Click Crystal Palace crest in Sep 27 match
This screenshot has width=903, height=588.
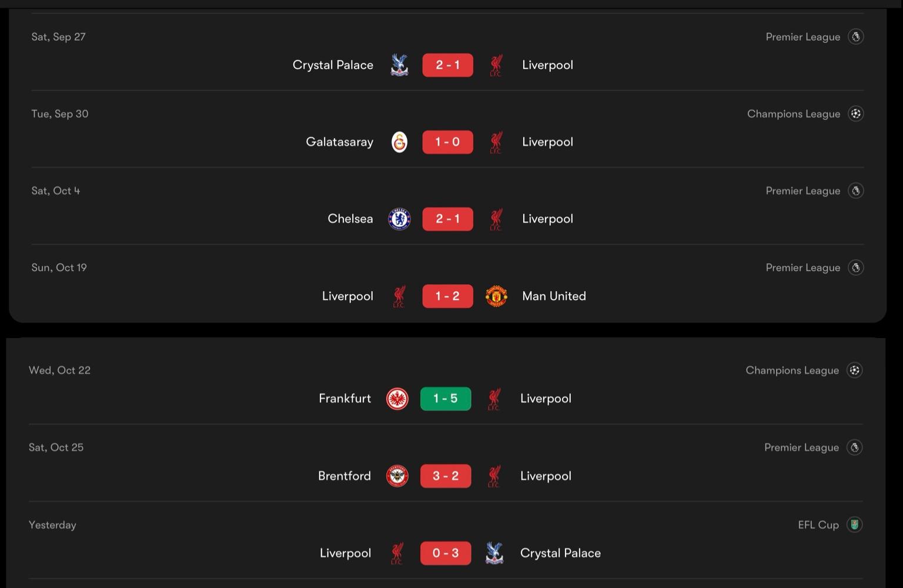[x=399, y=65]
